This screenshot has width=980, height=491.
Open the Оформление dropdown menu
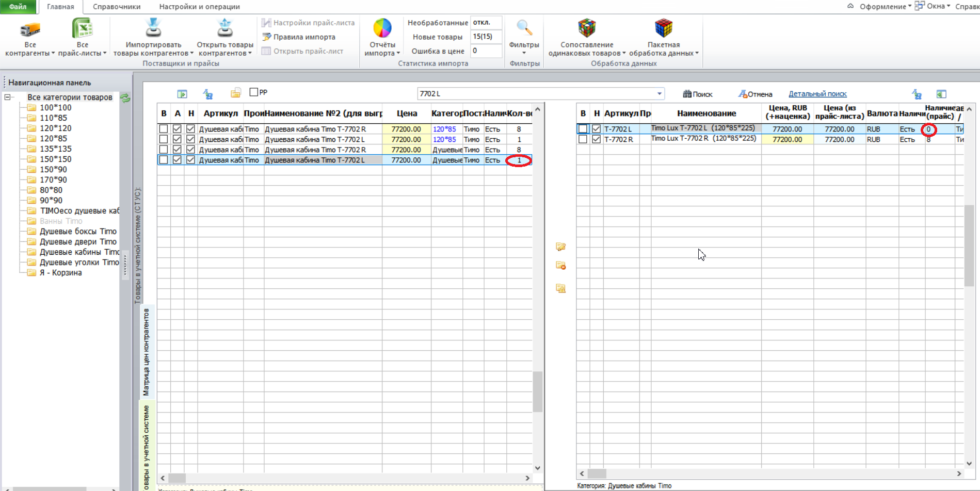885,6
